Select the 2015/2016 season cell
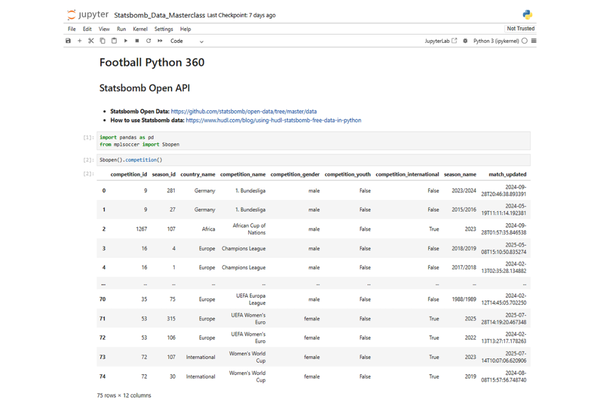This screenshot has height=411, width=600. click(464, 210)
